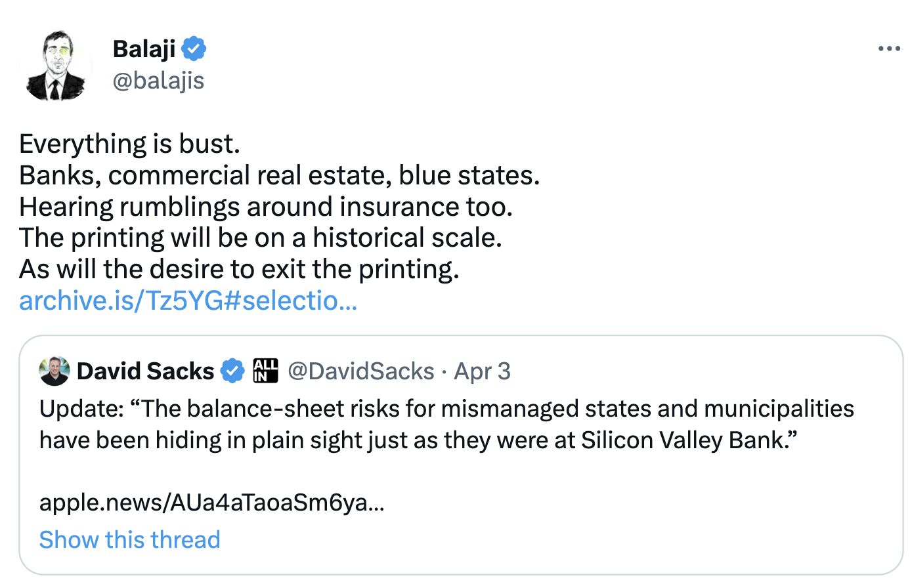The height and width of the screenshot is (588, 910).
Task: Click the quoted line beginning with "Update:"
Action: 446,409
